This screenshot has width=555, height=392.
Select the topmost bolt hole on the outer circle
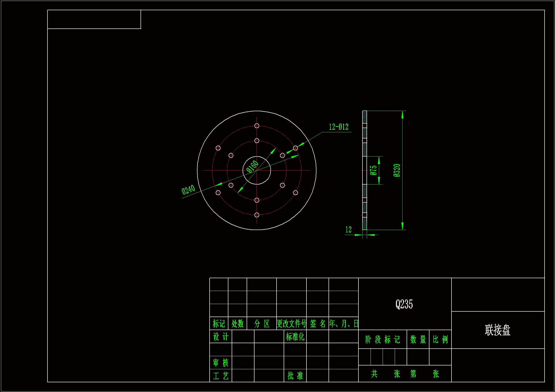(257, 126)
